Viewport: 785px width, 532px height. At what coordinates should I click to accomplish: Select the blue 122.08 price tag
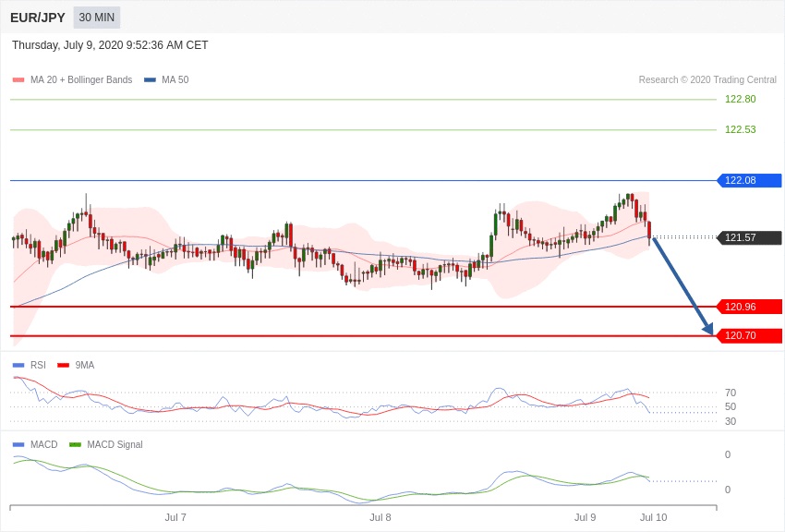point(749,180)
